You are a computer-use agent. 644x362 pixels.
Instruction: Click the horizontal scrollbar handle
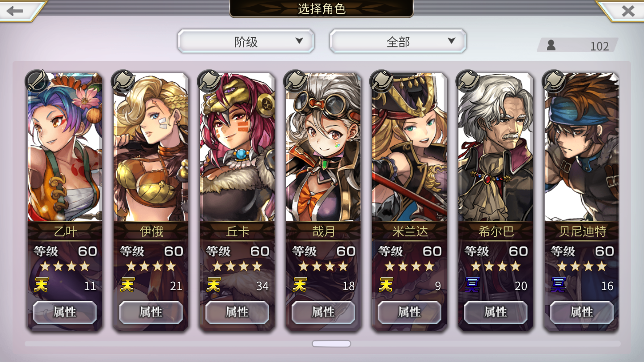[x=331, y=344]
